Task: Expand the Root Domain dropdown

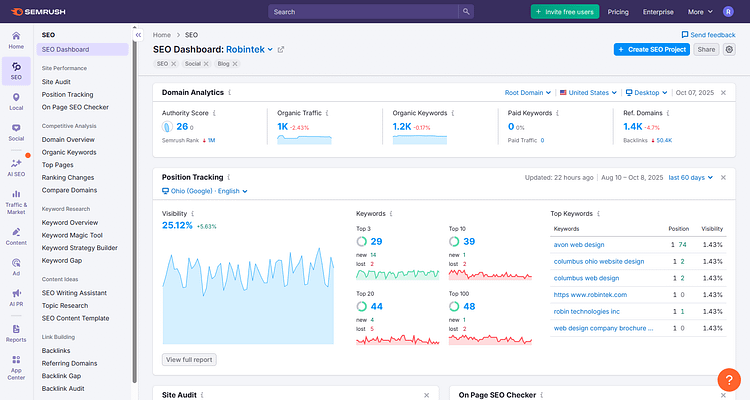Action: 529,93
